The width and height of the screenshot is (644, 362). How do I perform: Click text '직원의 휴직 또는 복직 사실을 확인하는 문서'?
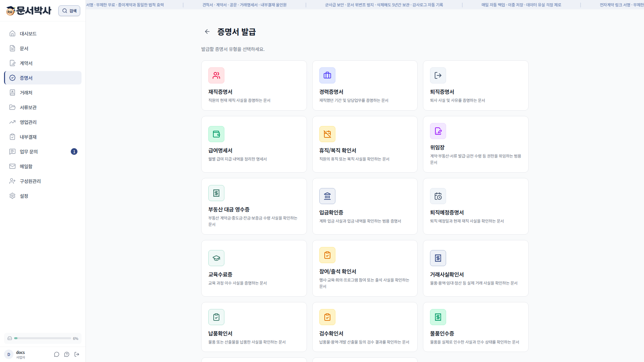[354, 159]
